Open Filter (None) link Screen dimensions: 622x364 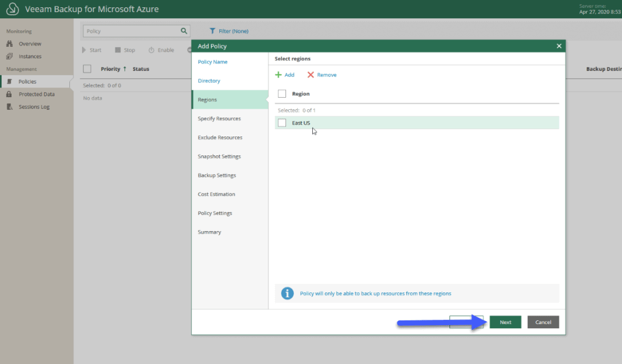[234, 31]
